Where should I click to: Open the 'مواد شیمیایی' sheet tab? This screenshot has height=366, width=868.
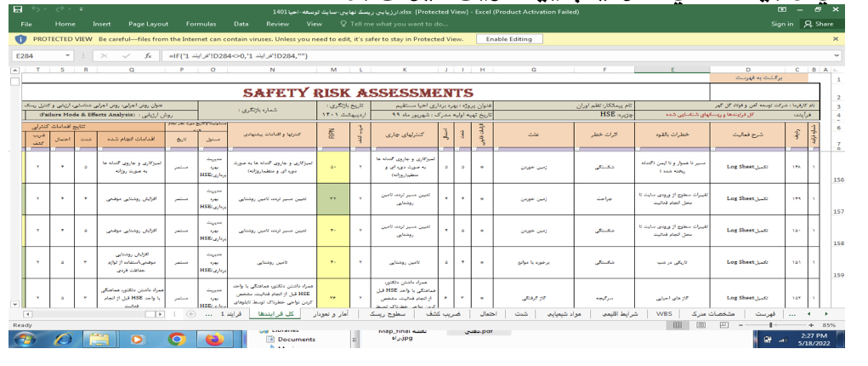(x=564, y=314)
